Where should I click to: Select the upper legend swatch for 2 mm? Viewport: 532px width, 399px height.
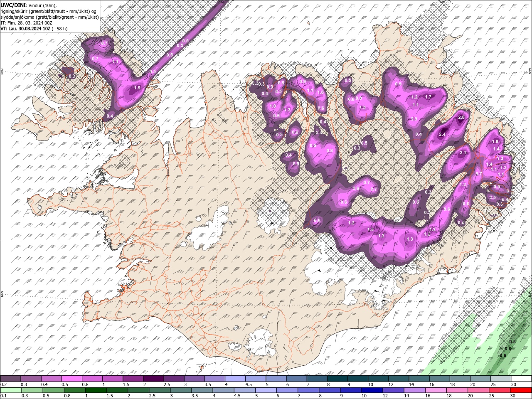click(x=153, y=379)
